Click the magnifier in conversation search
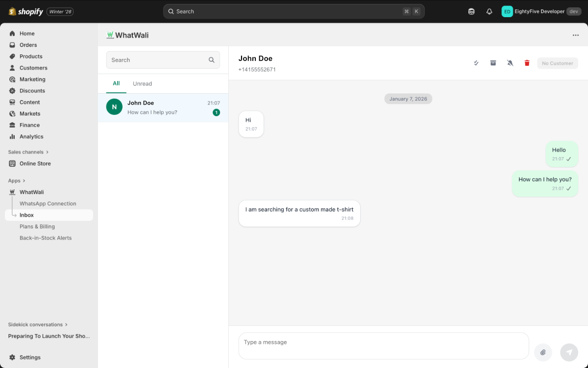This screenshot has height=368, width=588. click(x=212, y=60)
